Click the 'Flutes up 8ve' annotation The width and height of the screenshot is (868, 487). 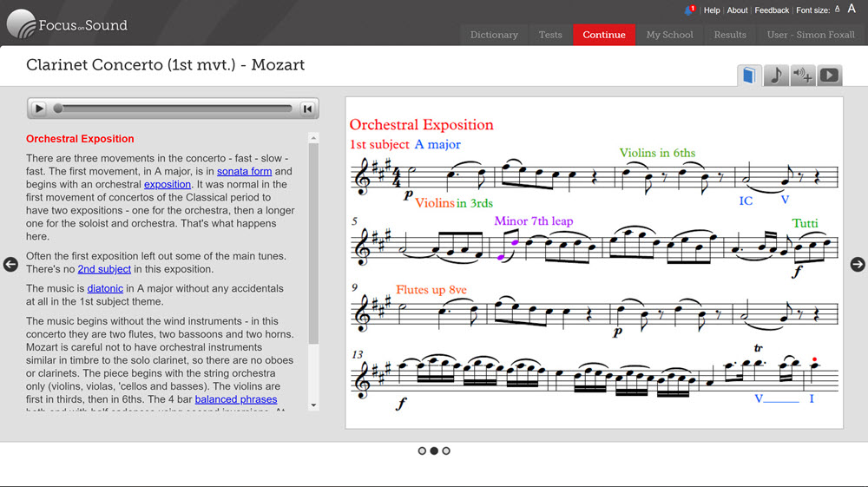click(x=431, y=289)
